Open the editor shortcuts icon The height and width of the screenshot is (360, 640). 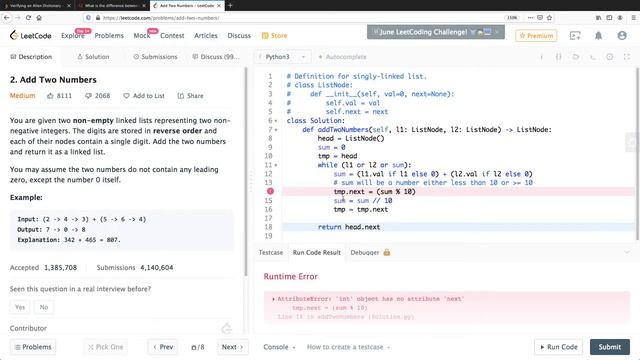point(593,57)
